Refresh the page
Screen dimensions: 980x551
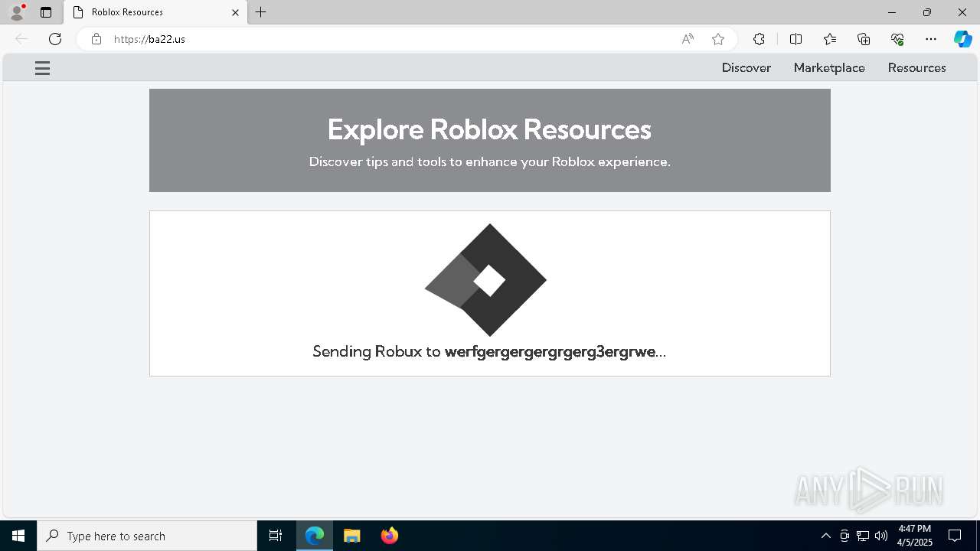click(55, 39)
